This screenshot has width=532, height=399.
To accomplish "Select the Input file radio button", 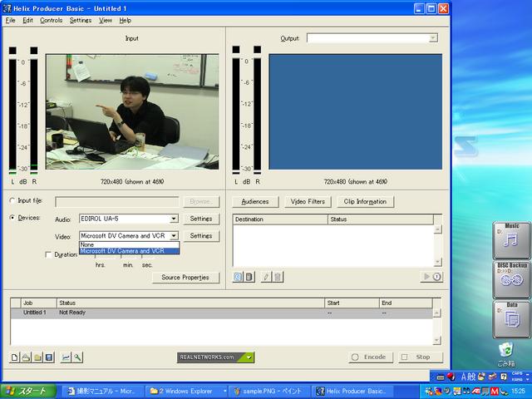I will pos(12,200).
